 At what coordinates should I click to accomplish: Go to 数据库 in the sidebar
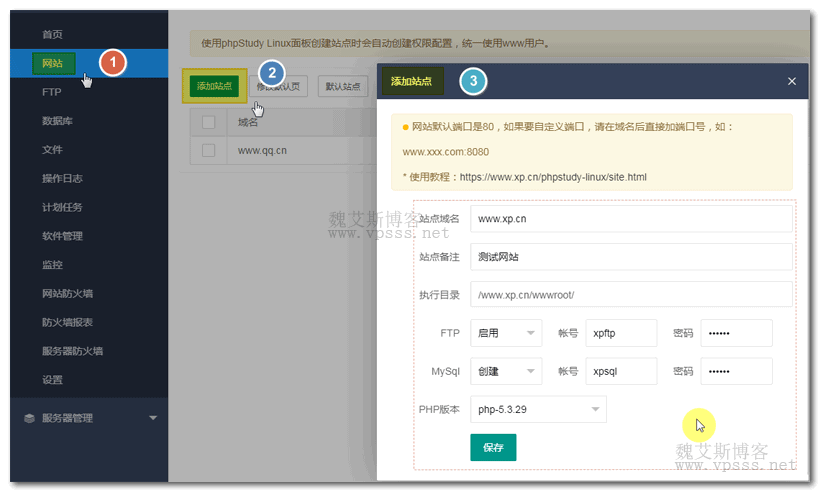click(57, 121)
